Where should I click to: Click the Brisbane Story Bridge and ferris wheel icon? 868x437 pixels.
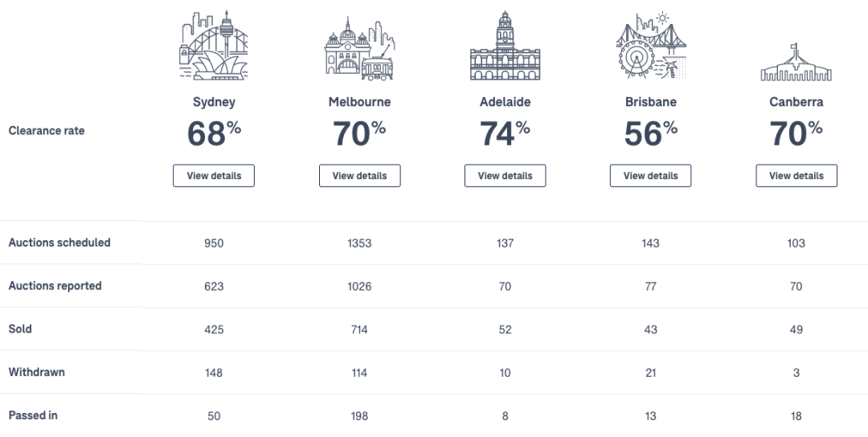pos(650,45)
